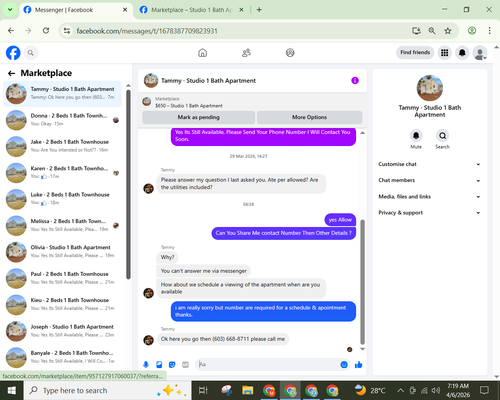Click the message input field
This screenshot has width=500, height=400.
(x=268, y=365)
